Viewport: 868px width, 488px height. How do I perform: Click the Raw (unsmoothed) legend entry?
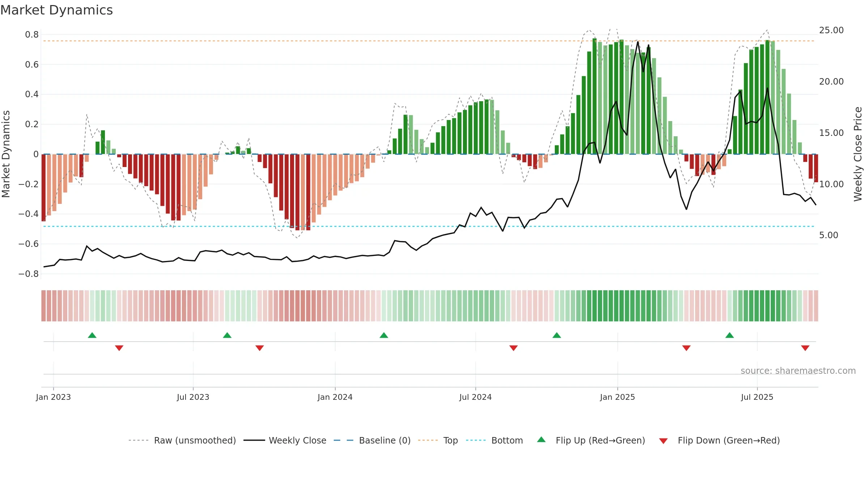(182, 440)
